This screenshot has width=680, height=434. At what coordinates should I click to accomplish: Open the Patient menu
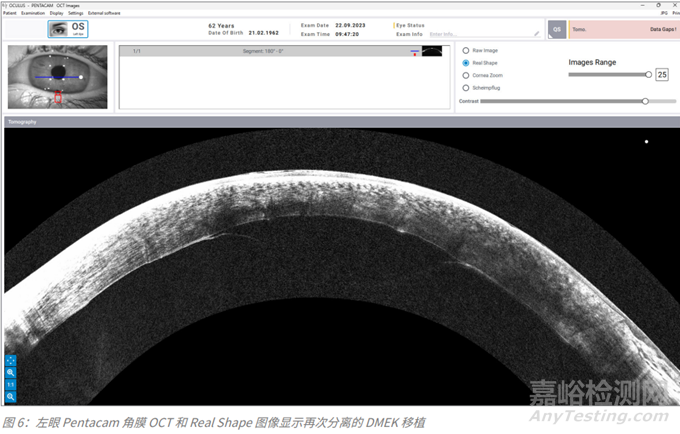click(9, 12)
